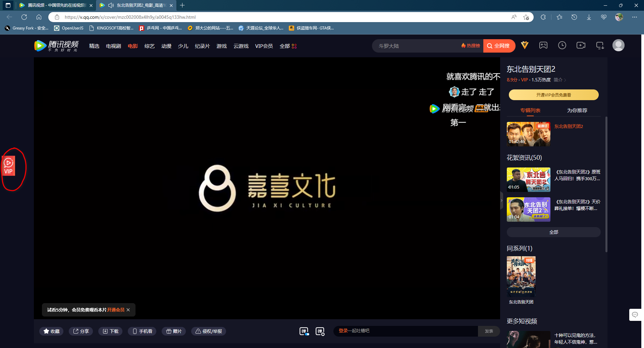Click the upload video icon in header
This screenshot has height=348, width=644.
click(581, 45)
